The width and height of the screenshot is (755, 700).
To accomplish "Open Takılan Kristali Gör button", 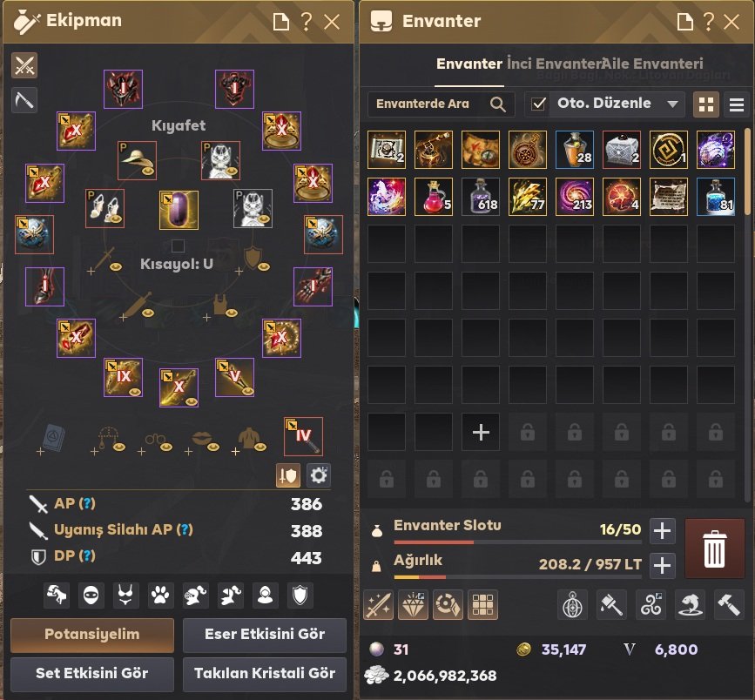I will pos(265,673).
